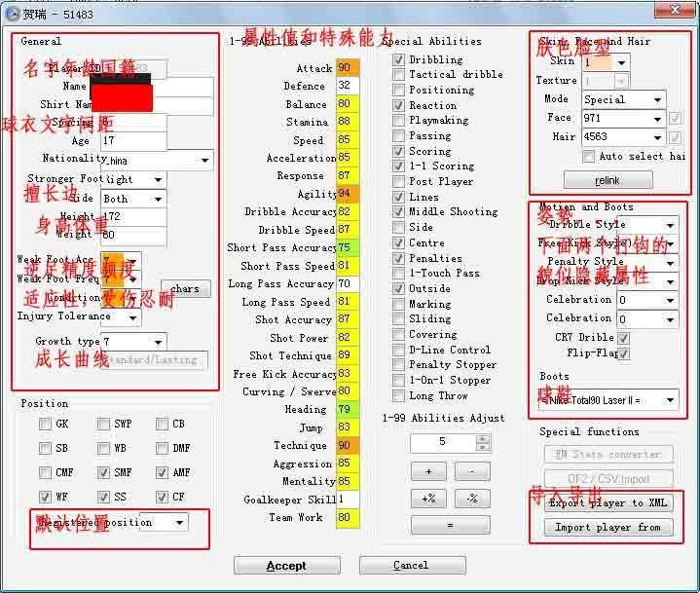The height and width of the screenshot is (593, 700).
Task: Increase the abilities adjust stepper value
Action: (483, 437)
